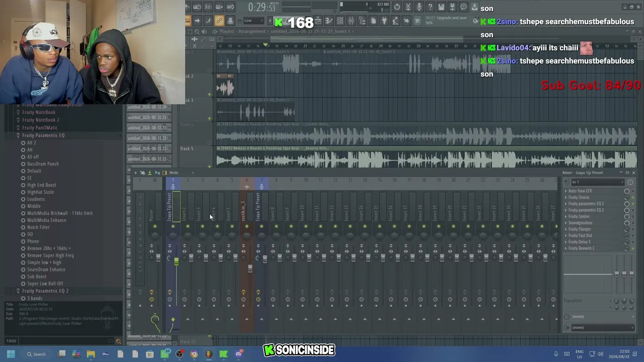The height and width of the screenshot is (362, 644).
Task: Open the Soundgoodizer slot arrow menu
Action: coord(566,223)
